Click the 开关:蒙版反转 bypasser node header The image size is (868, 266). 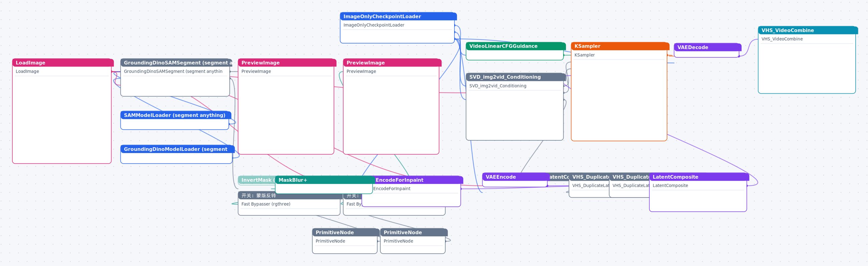290,195
